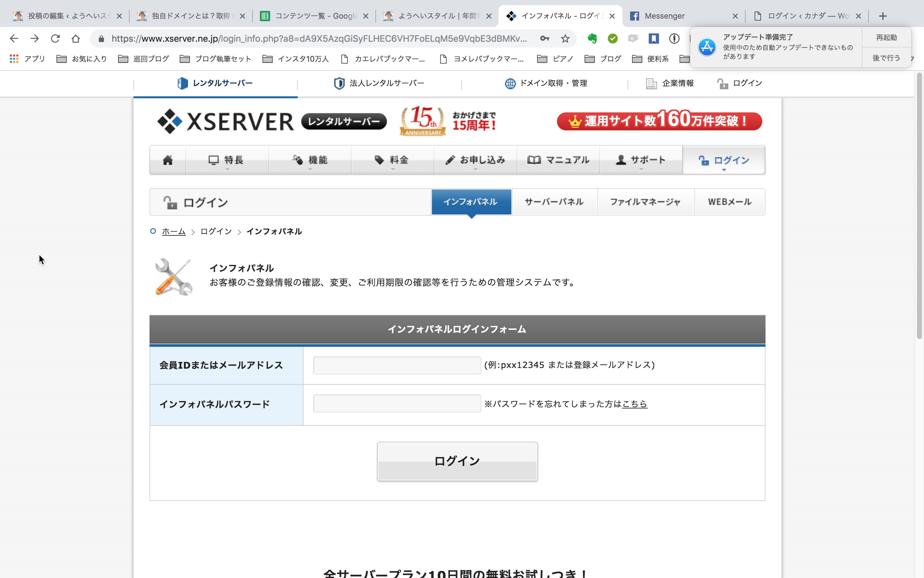Switch to the ログイン カナダ WordPress tab
Image resolution: width=924 pixels, height=578 pixels.
(807, 16)
